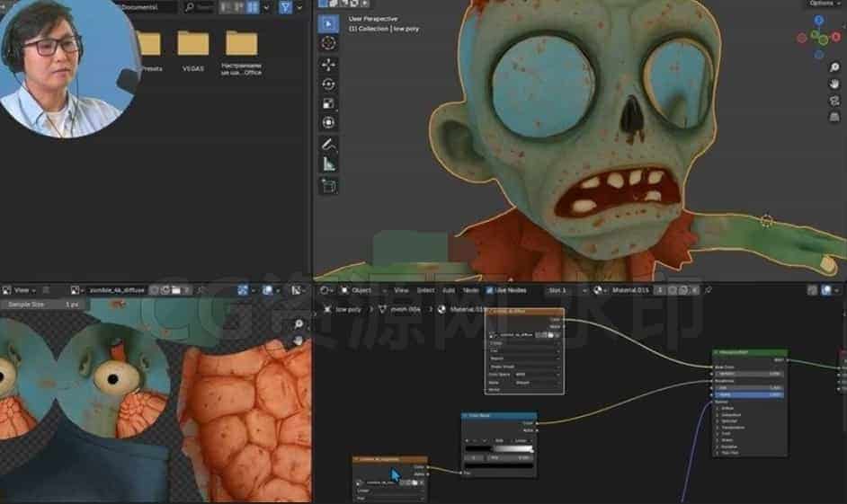Image resolution: width=847 pixels, height=504 pixels.
Task: Open the display settings dropdown in file browser
Action: point(266,7)
